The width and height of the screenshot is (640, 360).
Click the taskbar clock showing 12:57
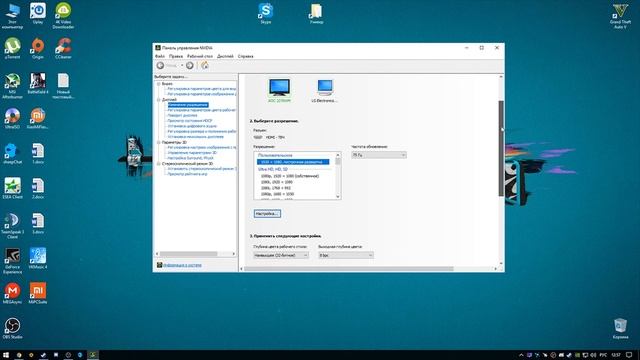pyautogui.click(x=616, y=355)
